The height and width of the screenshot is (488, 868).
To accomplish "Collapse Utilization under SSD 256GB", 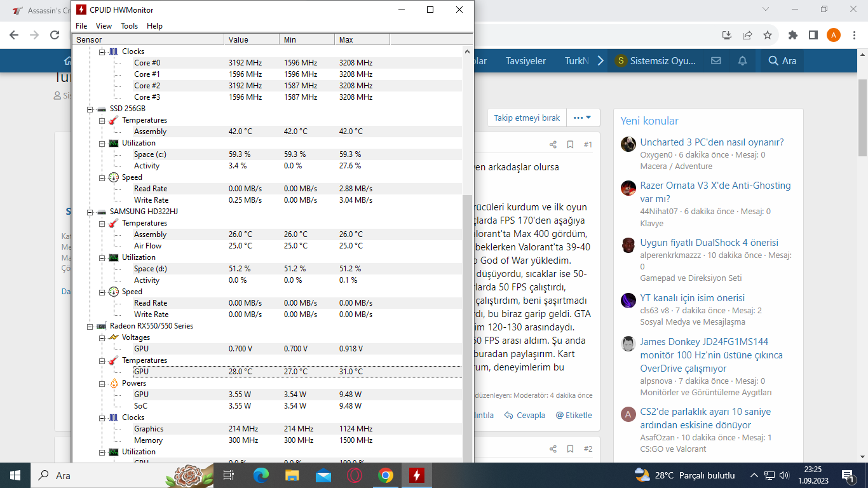I will pos(102,143).
